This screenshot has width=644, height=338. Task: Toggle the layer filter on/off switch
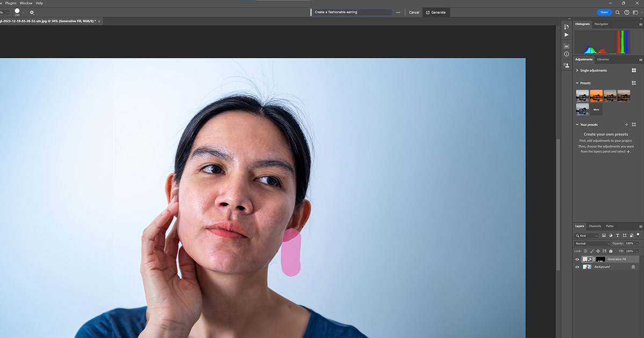coord(638,235)
